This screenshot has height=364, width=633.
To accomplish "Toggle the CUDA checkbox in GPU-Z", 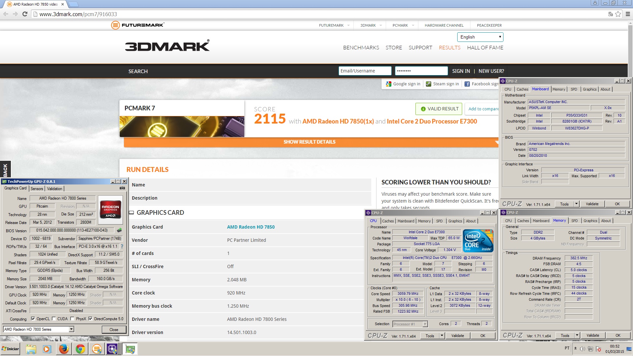I will point(54,319).
